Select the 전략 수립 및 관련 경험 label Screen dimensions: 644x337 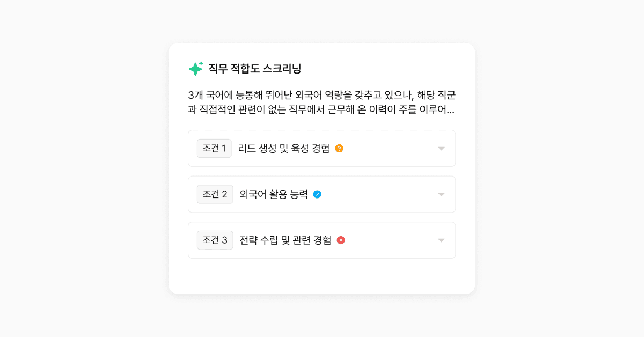coord(285,240)
